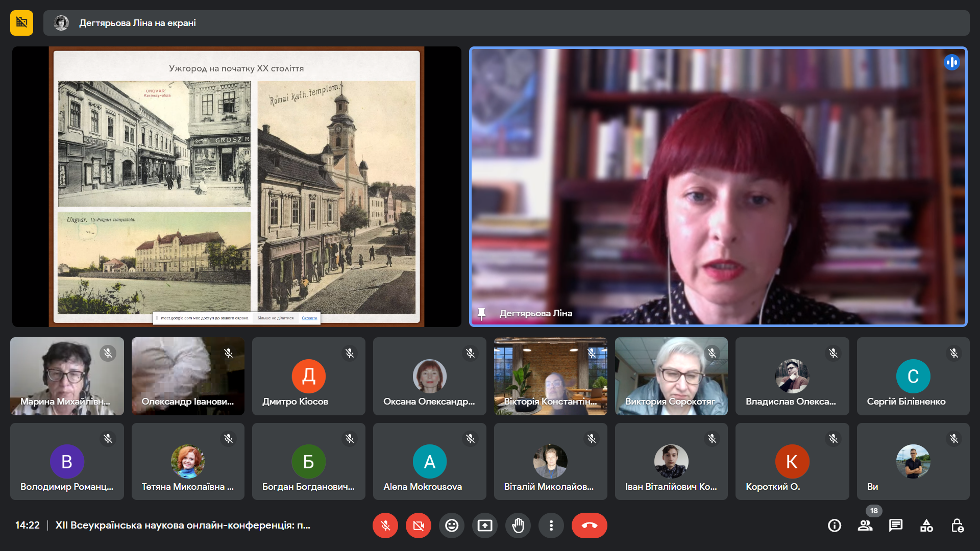Show the participants list
The width and height of the screenshot is (980, 551).
coord(865,525)
